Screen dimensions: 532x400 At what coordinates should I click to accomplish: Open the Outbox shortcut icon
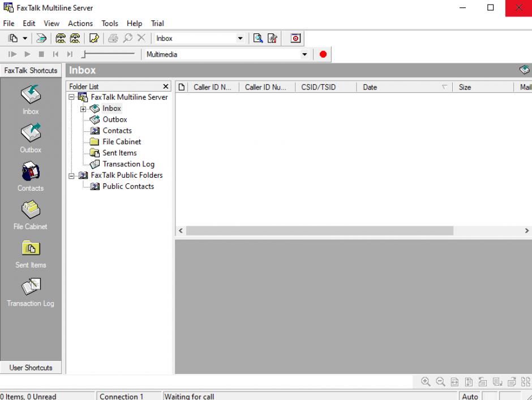pyautogui.click(x=31, y=132)
